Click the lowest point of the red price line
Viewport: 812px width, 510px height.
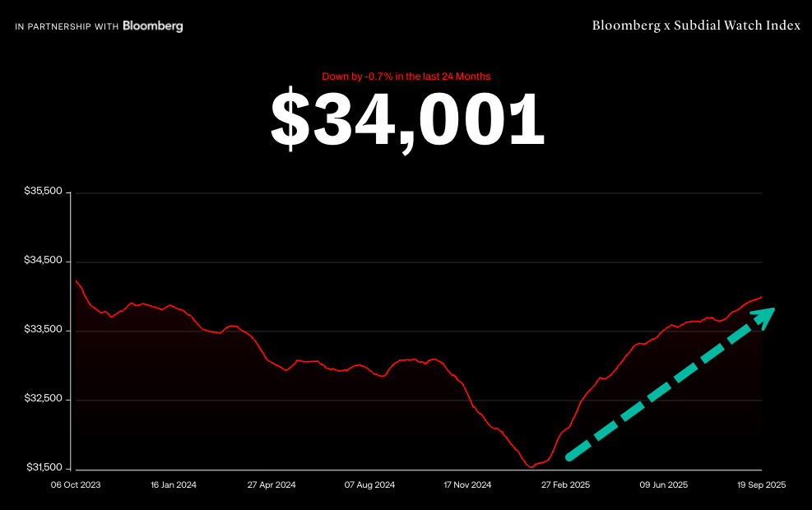(x=529, y=466)
